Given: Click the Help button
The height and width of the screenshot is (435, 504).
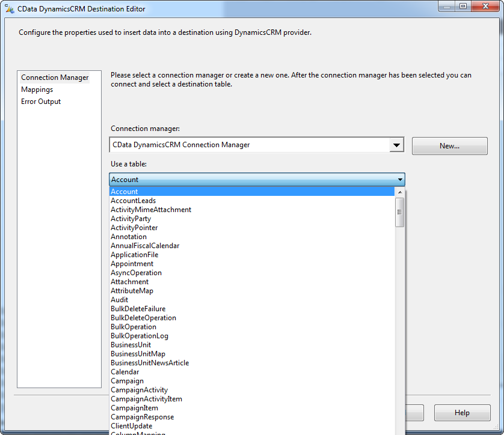Looking at the screenshot, I should tap(462, 413).
